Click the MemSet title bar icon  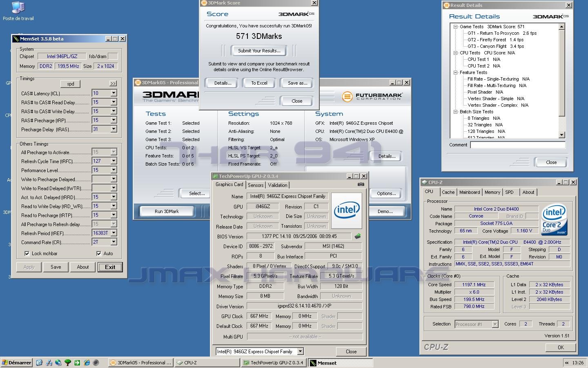(16, 39)
